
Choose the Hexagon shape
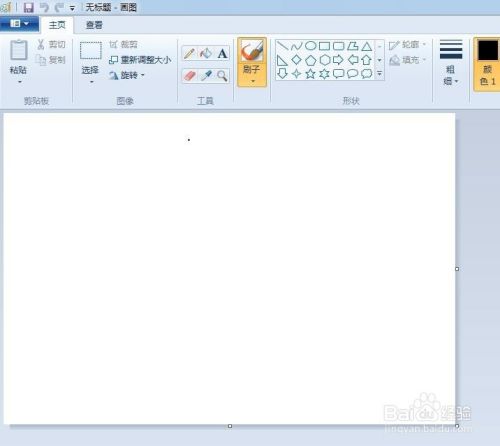pos(324,60)
